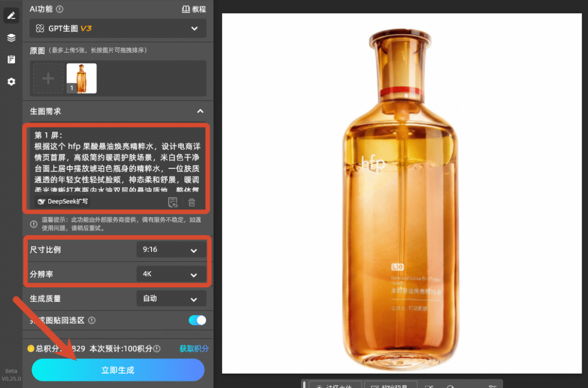
Task: Click the hfp bottle image on canvas
Action: click(x=401, y=199)
